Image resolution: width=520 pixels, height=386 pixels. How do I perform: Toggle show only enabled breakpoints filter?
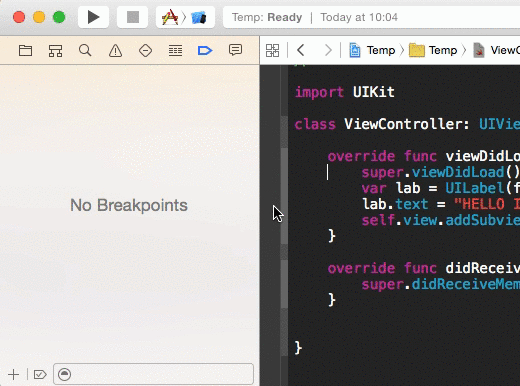pyautogui.click(x=40, y=374)
